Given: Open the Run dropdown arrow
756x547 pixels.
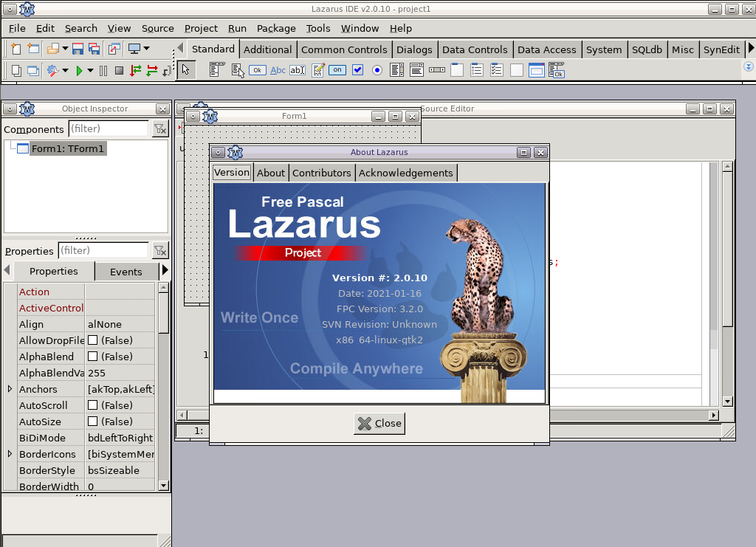Looking at the screenshot, I should [90, 71].
